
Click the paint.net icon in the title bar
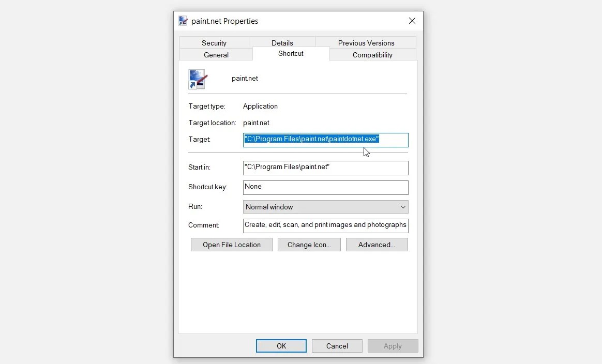point(183,21)
